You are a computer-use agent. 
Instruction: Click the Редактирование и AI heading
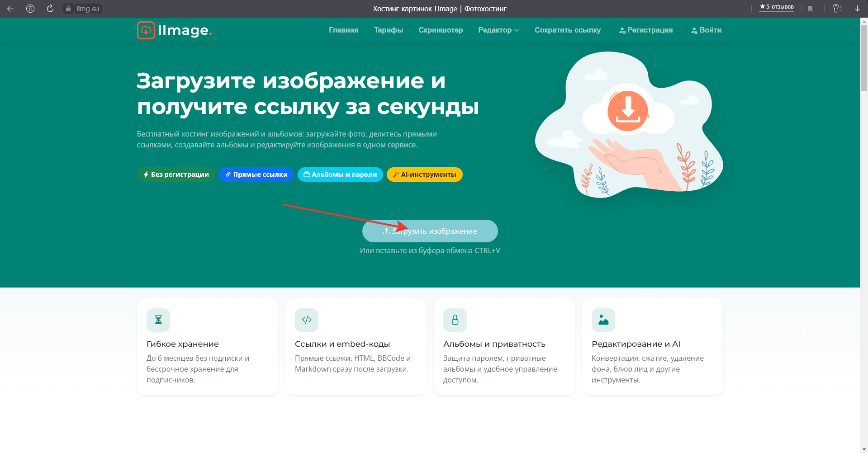click(x=636, y=344)
